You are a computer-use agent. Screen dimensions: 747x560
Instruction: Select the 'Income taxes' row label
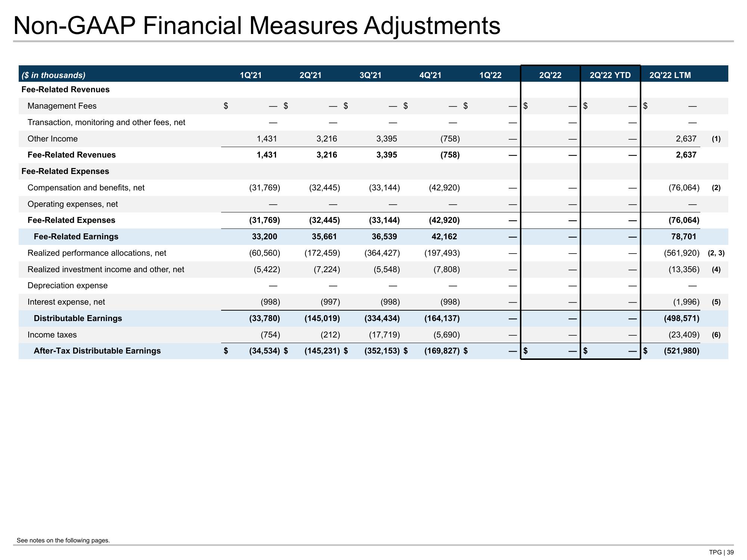point(52,335)
